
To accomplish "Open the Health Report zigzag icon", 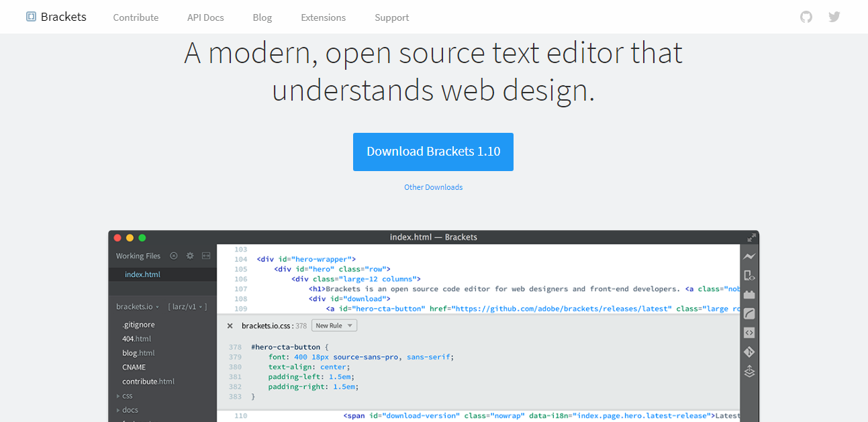I will click(749, 256).
